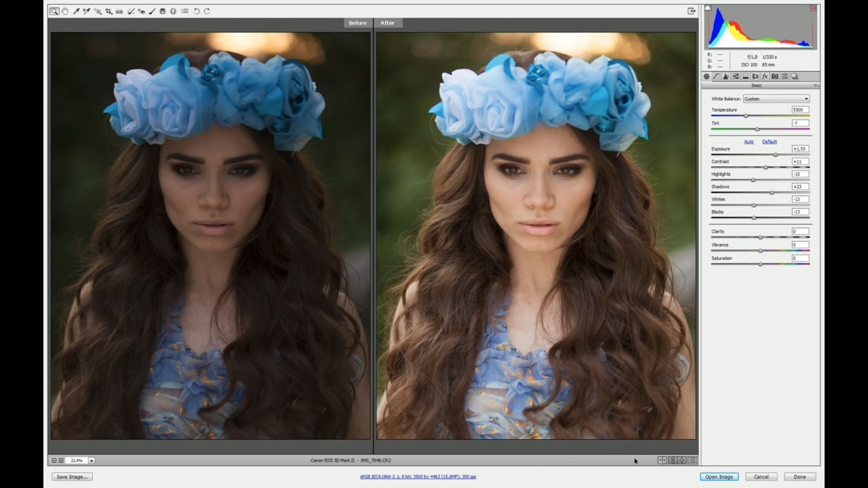Open the Basic panel options menu

pos(816,85)
